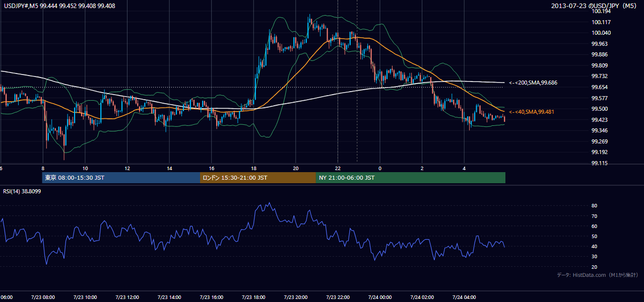
Task: Click the RSI(14) 38.8099 indicator label
Action: (x=22, y=191)
